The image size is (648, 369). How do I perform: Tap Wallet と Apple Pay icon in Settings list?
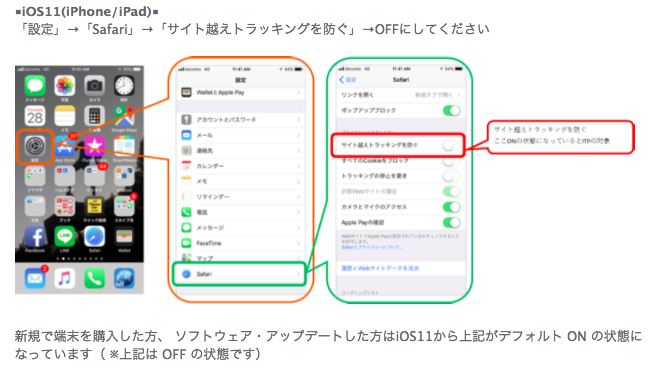coord(186,93)
